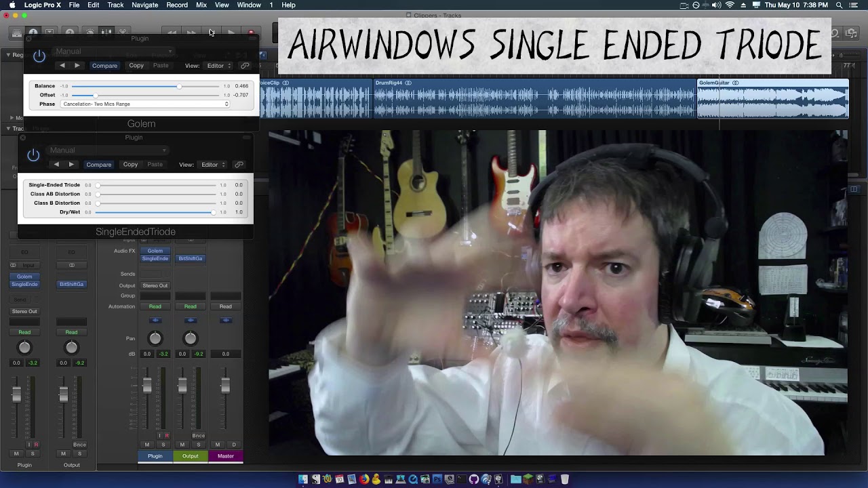Go to next preset in SingleEndedTriode plugin
Image resolution: width=868 pixels, height=488 pixels.
(x=71, y=165)
